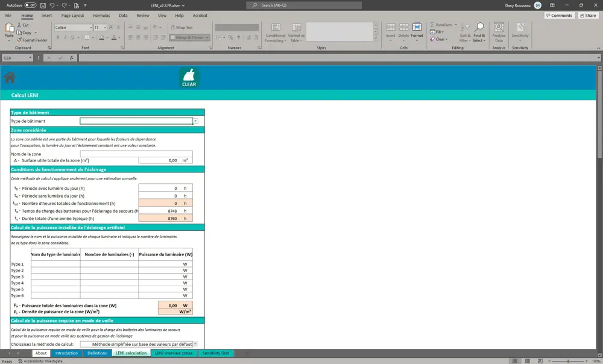Viewport: 603px width, 364px height.
Task: Apply Italic formatting
Action: pos(65,37)
